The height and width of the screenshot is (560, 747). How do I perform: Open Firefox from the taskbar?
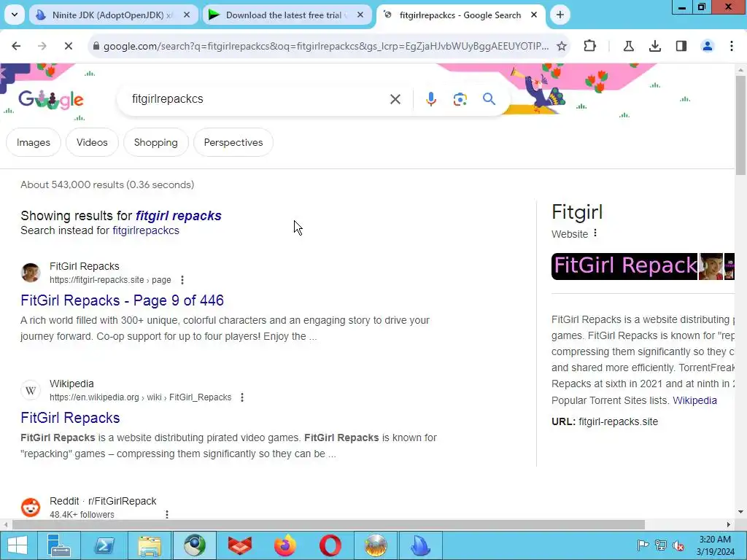click(285, 545)
